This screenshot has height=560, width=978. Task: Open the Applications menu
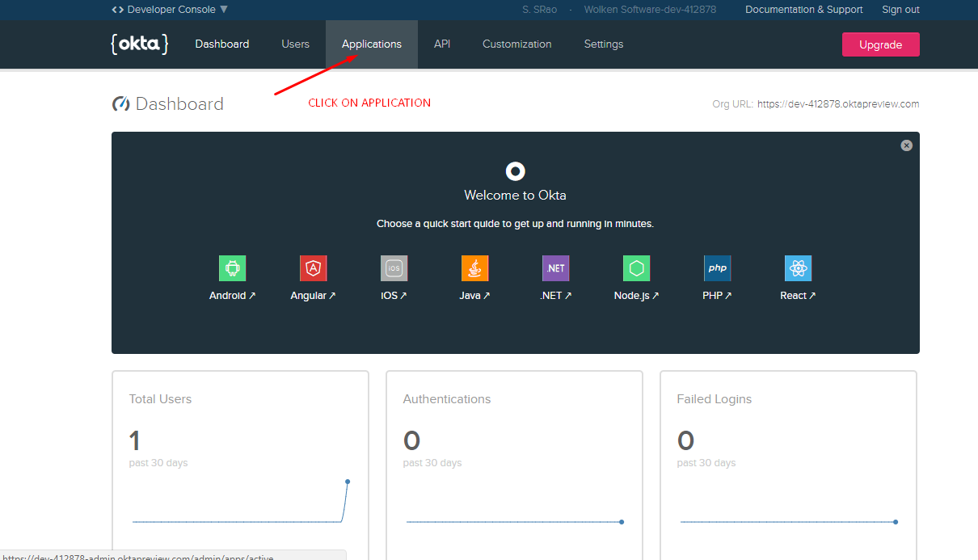pos(371,44)
